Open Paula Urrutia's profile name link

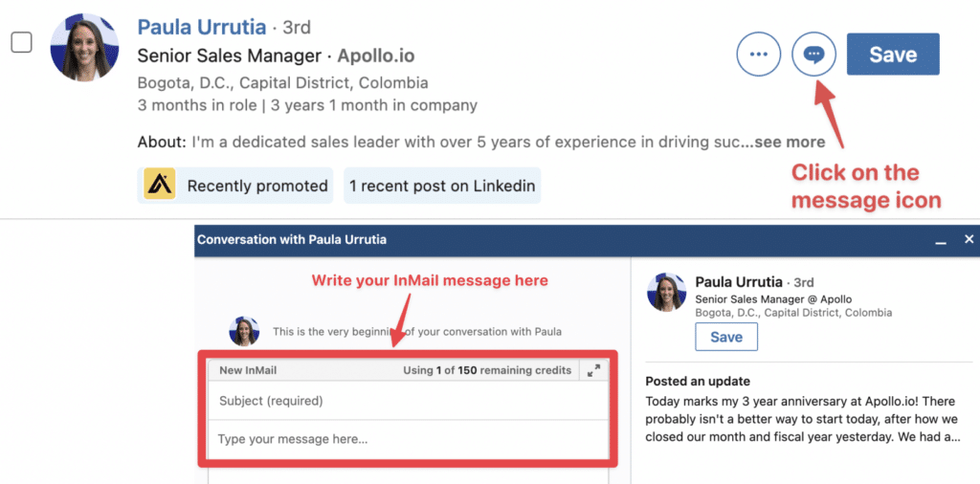[x=202, y=28]
